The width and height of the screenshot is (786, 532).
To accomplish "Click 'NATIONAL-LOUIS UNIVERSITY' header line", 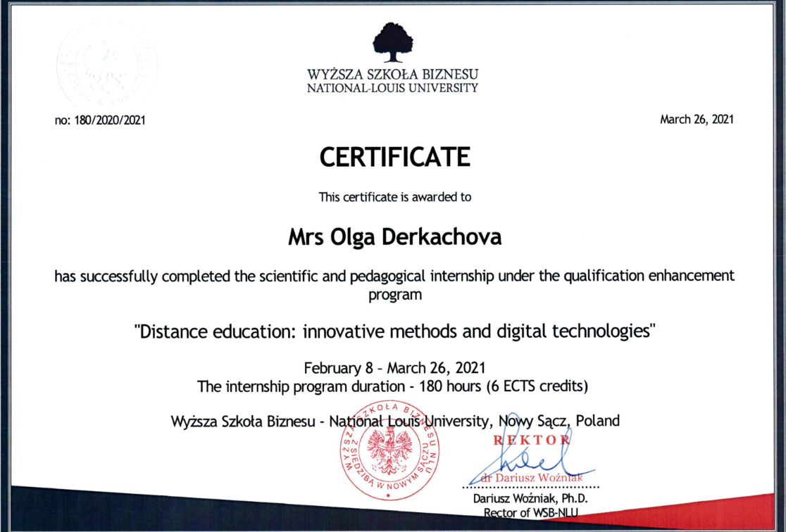I will coord(393,88).
